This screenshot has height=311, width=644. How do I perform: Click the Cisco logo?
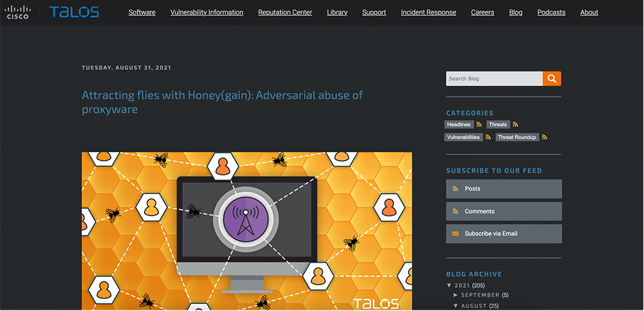click(x=17, y=12)
